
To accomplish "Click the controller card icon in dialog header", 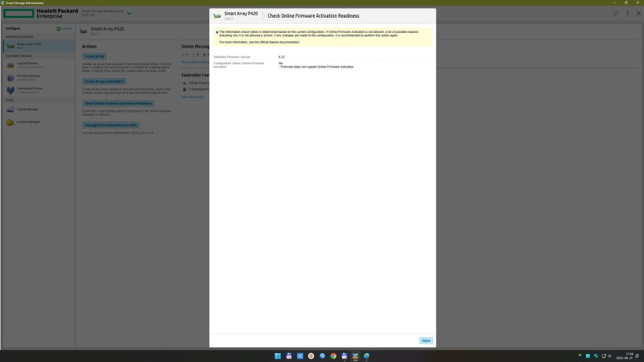I will click(217, 16).
